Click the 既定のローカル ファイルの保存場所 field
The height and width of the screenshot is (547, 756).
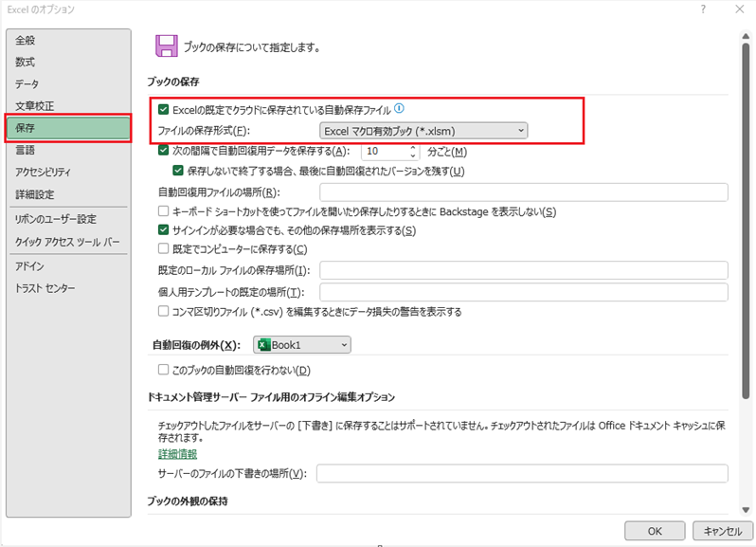click(524, 270)
